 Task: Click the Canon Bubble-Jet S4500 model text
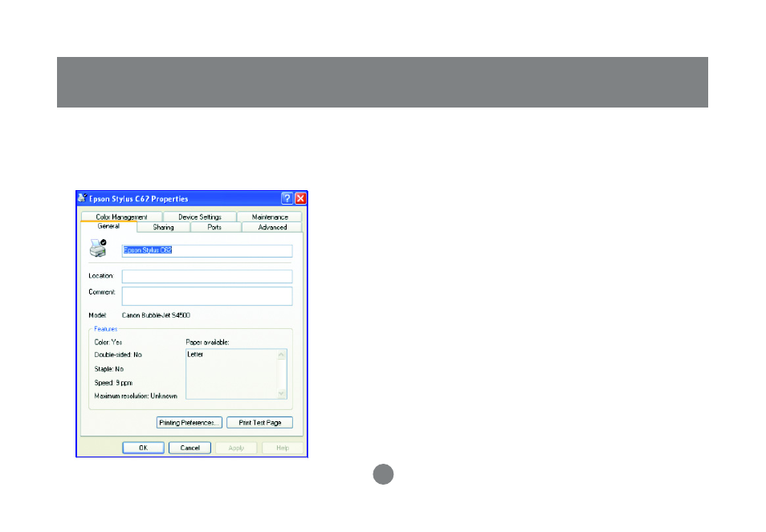156,315
